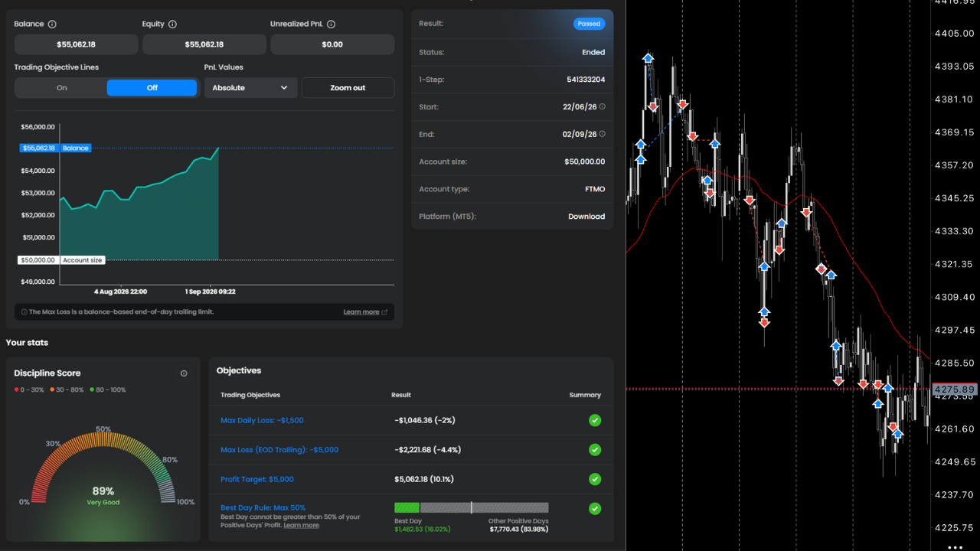Viewport: 980px width, 551px height.
Task: Open Learn more under Best Day Rule
Action: (x=301, y=526)
